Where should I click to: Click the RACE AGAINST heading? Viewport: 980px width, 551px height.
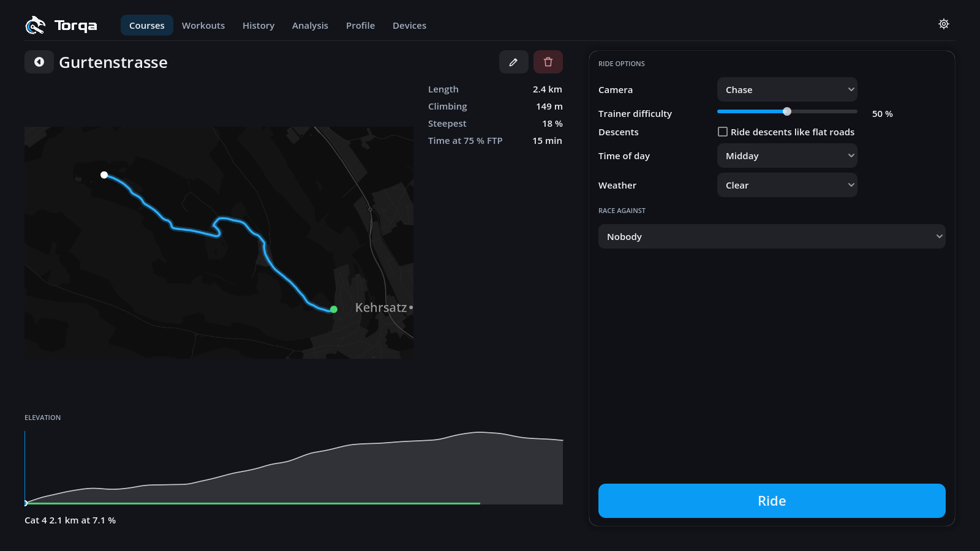(x=622, y=211)
